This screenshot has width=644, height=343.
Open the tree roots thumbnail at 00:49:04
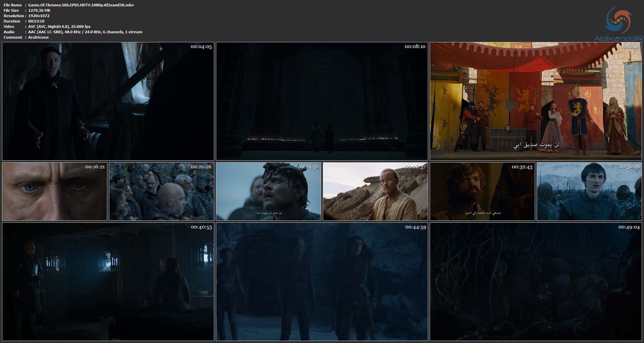[536, 282]
